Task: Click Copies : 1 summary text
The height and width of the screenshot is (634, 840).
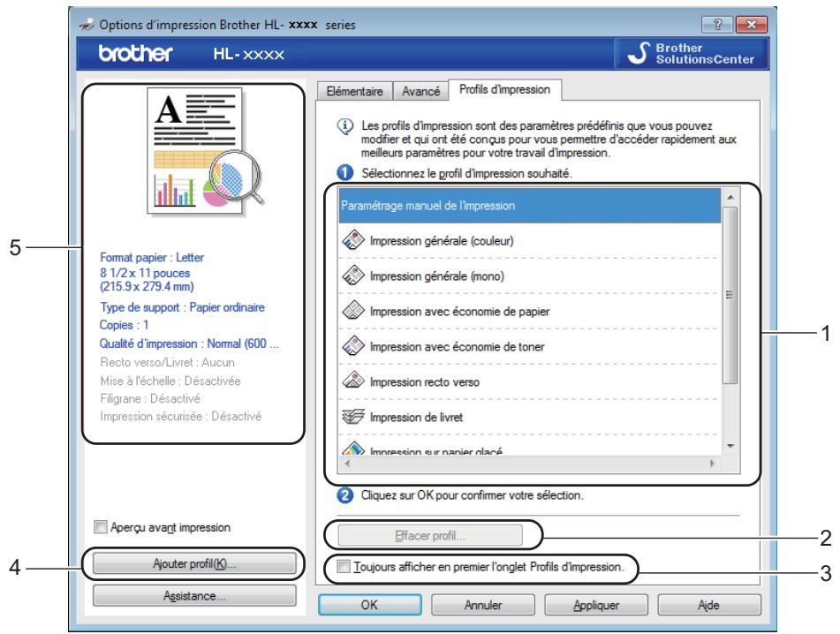Action: tap(124, 325)
